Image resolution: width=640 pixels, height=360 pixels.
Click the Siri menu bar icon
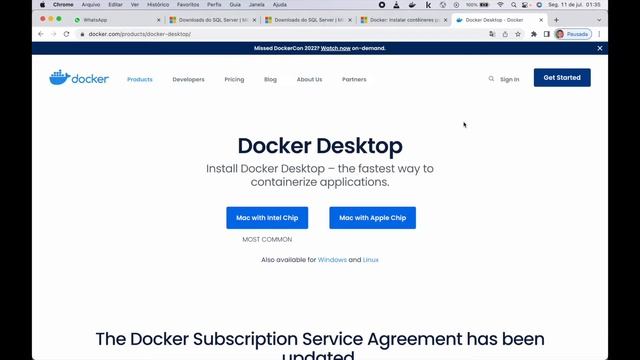point(539,5)
